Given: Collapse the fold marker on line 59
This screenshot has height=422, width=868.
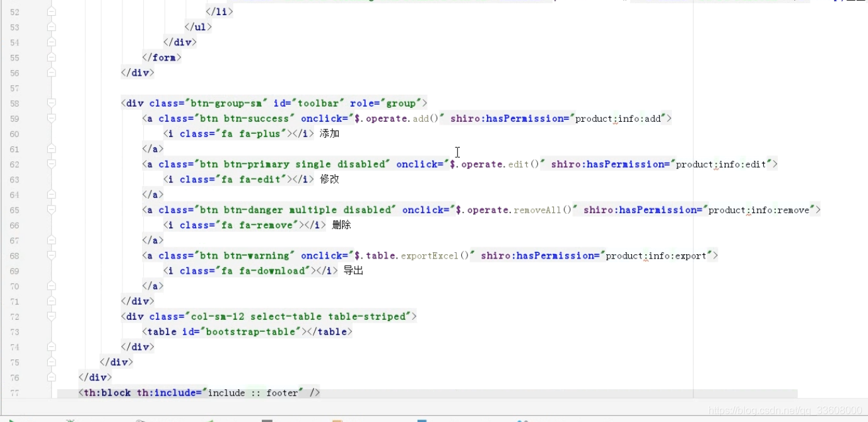Looking at the screenshot, I should coord(52,118).
